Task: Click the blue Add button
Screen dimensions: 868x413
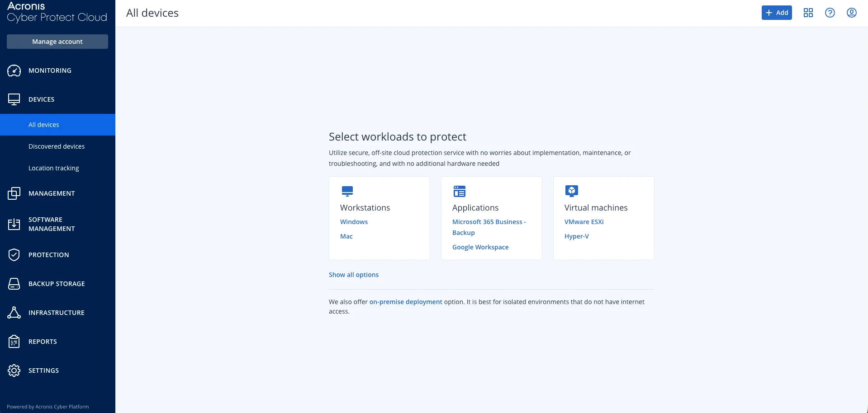Action: (777, 13)
